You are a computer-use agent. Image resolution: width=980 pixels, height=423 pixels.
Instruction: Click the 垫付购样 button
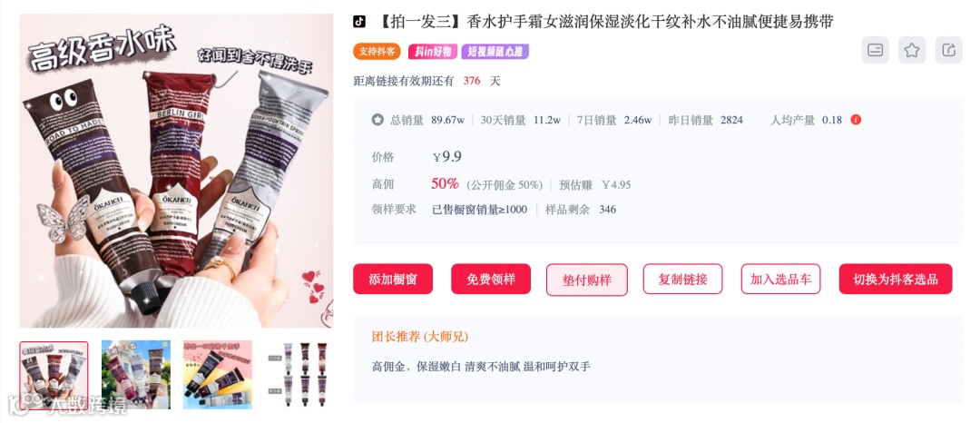coord(586,280)
